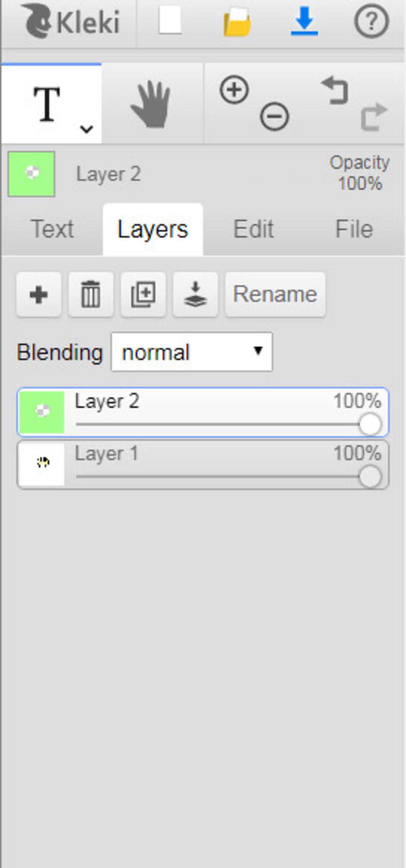Select the Hand pan tool

point(151,104)
